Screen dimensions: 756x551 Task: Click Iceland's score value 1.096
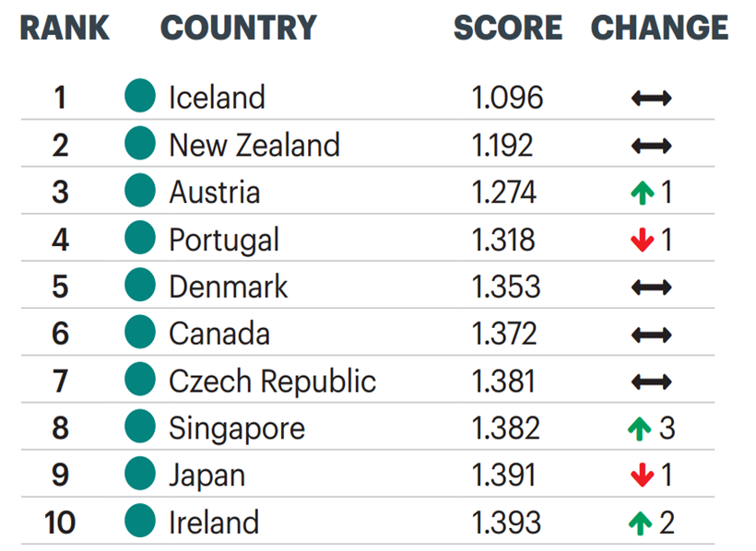507,97
